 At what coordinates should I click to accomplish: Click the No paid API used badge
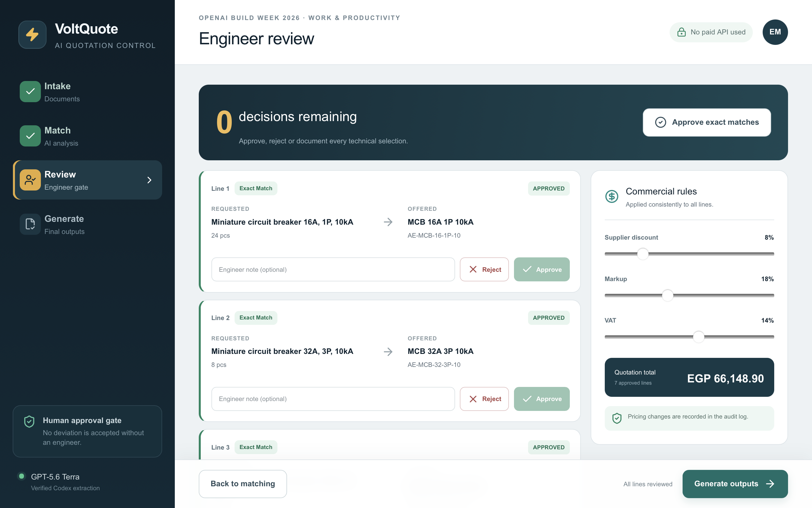711,32
